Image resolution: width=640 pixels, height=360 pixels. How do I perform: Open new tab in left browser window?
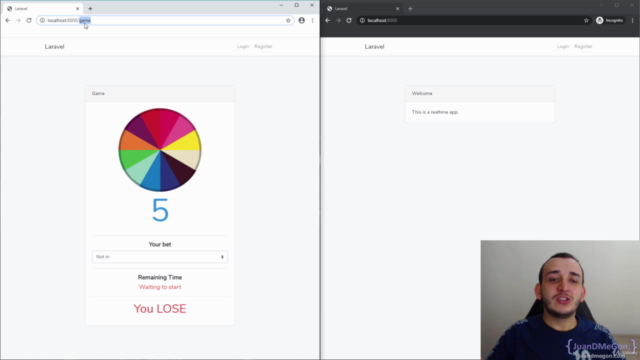point(90,9)
